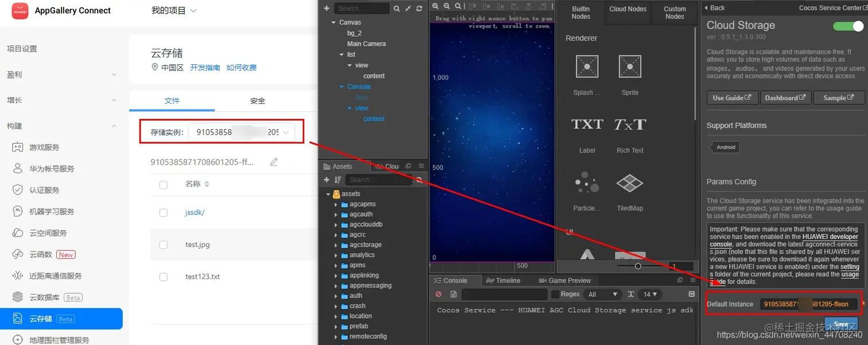This screenshot has width=868, height=345.
Task: Select the Particle System node icon
Action: point(587,183)
